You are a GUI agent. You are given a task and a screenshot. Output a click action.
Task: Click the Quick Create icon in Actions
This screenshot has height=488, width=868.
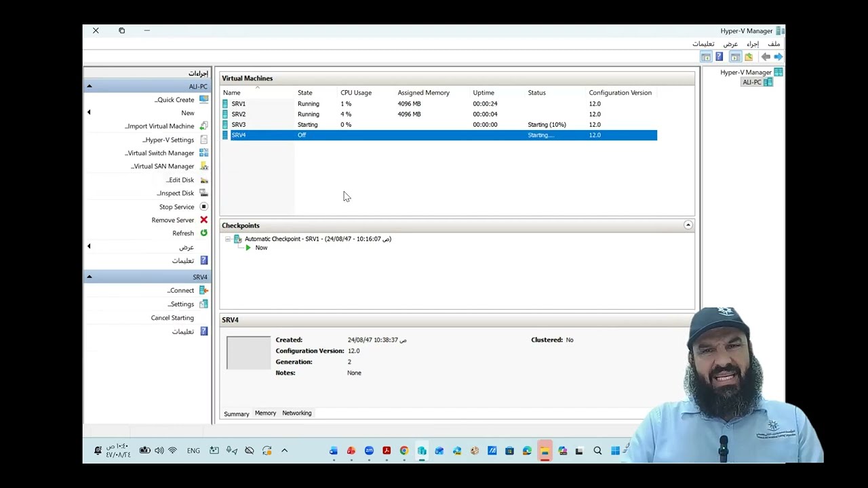pyautogui.click(x=203, y=100)
